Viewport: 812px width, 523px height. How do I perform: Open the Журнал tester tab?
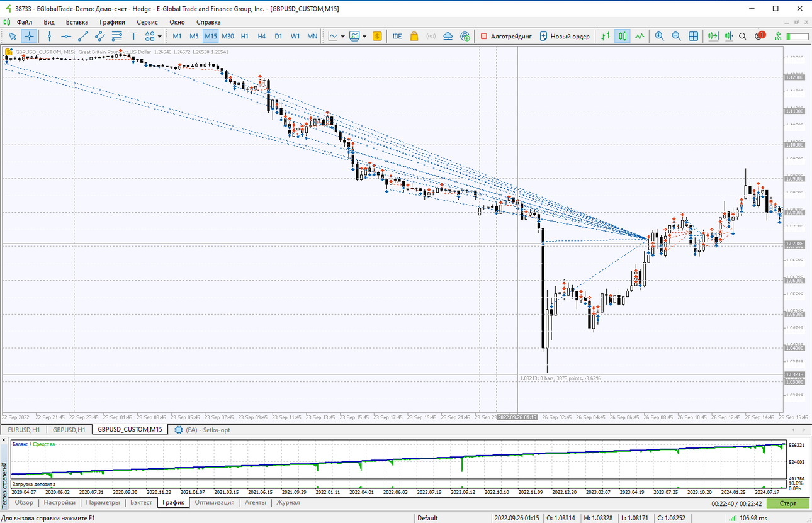pyautogui.click(x=288, y=503)
